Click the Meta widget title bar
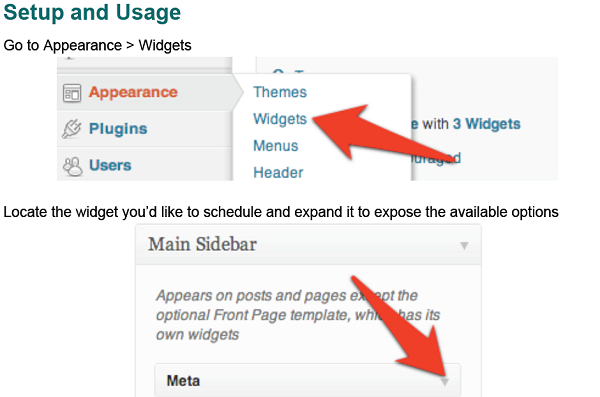This screenshot has height=397, width=600. point(308,380)
